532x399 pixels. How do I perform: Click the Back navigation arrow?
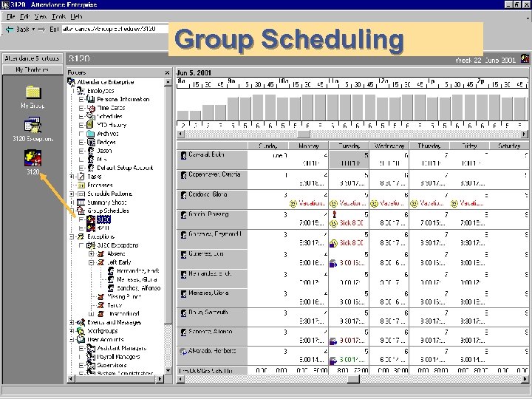[10, 30]
